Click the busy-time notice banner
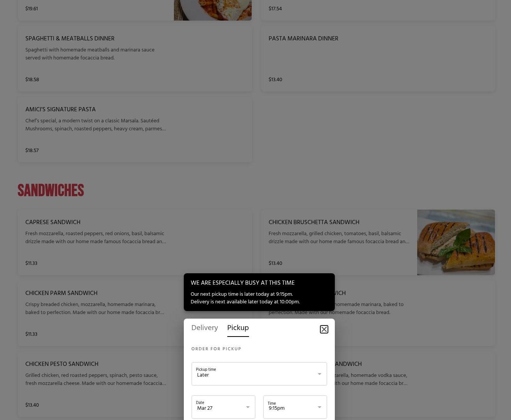 259,292
